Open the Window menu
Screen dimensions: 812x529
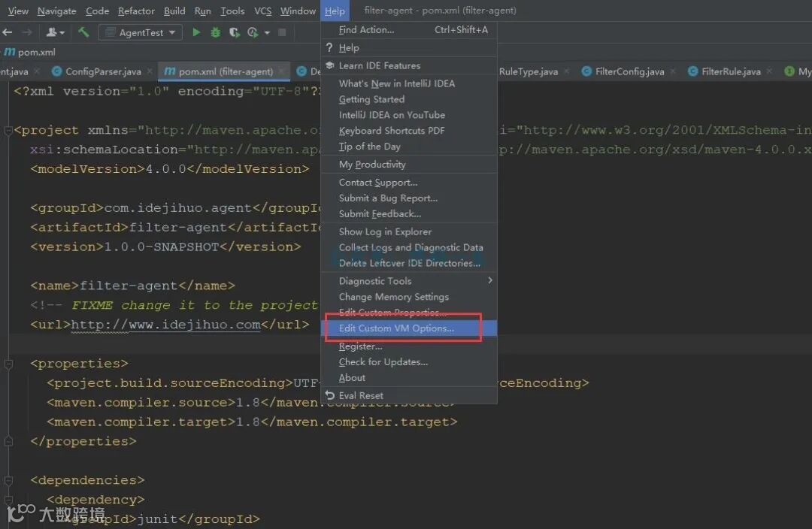298,11
